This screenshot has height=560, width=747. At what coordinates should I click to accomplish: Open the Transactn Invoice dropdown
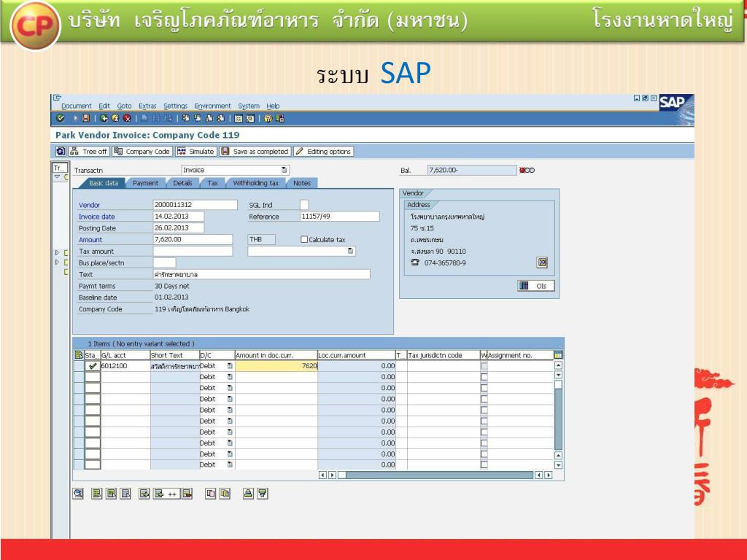(x=285, y=170)
